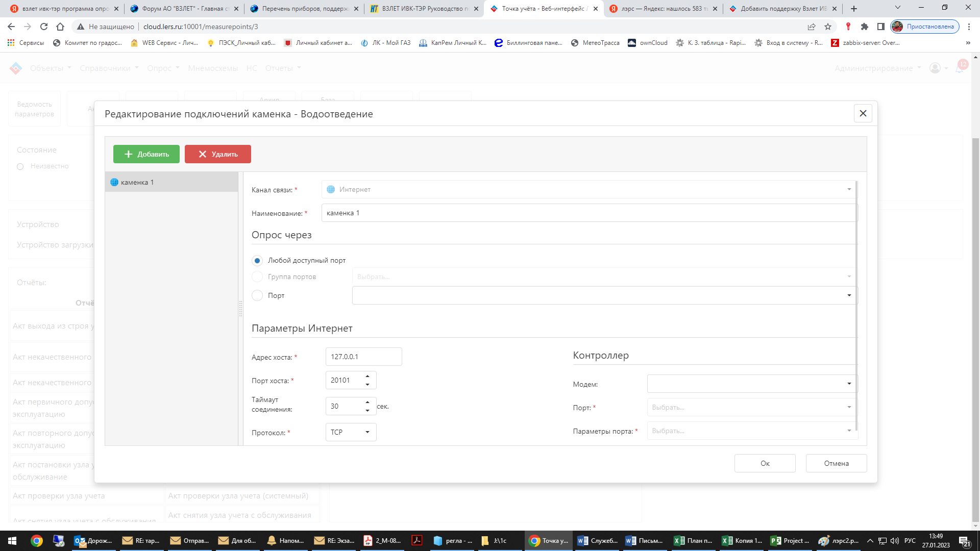Open notifications bell icon
This screenshot has width=980, height=551.
[960, 68]
